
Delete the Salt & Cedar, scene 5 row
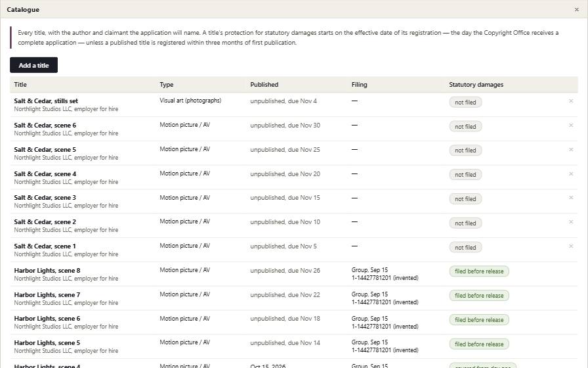(x=571, y=149)
